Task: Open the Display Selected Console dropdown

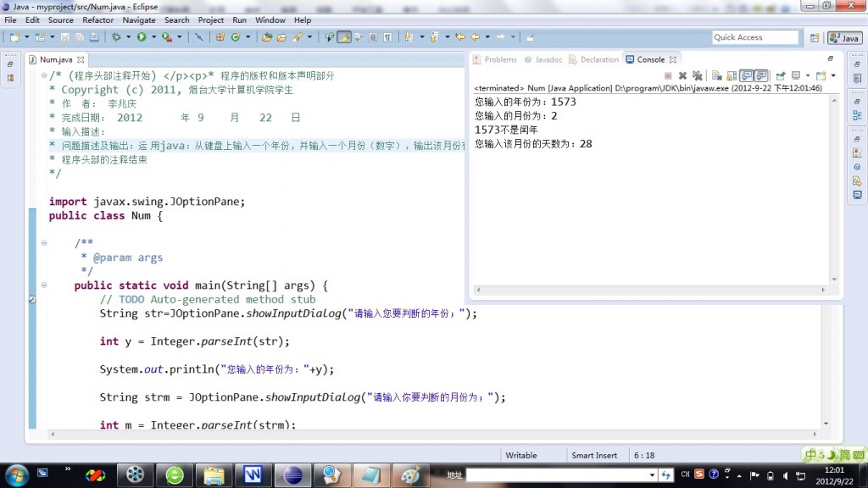Action: click(808, 75)
